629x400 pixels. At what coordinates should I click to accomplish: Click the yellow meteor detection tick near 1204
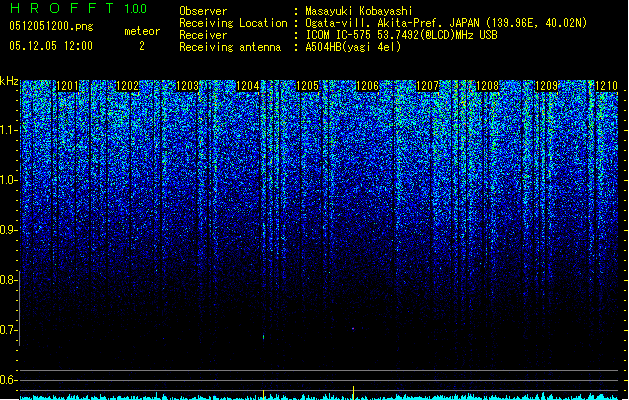coord(263,394)
